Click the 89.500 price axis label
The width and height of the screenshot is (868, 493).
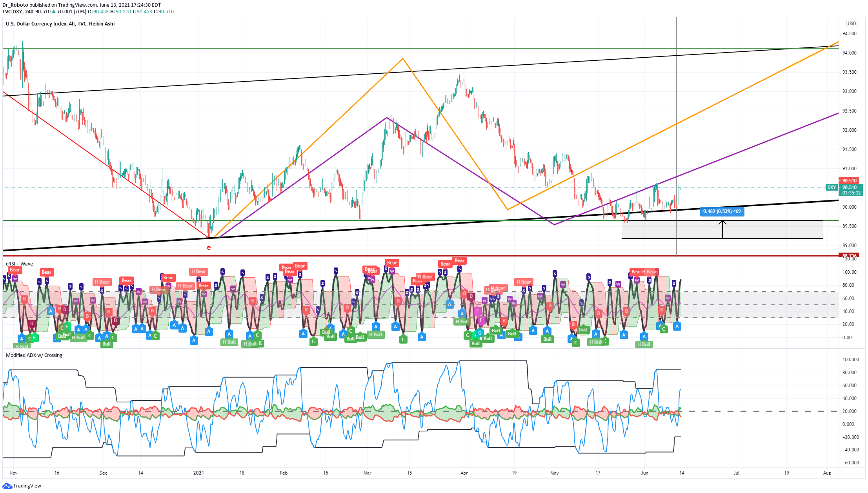point(849,226)
